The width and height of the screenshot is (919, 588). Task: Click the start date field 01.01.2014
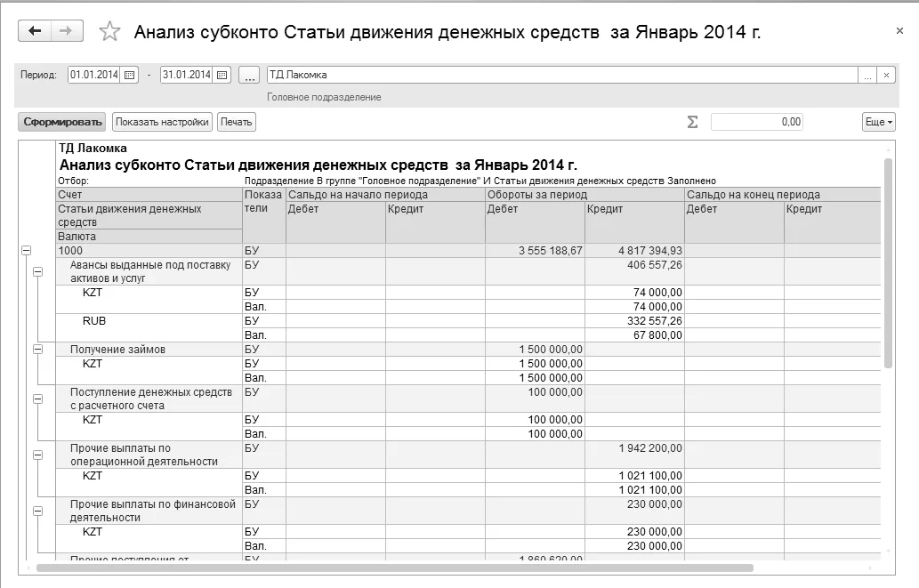(94, 75)
